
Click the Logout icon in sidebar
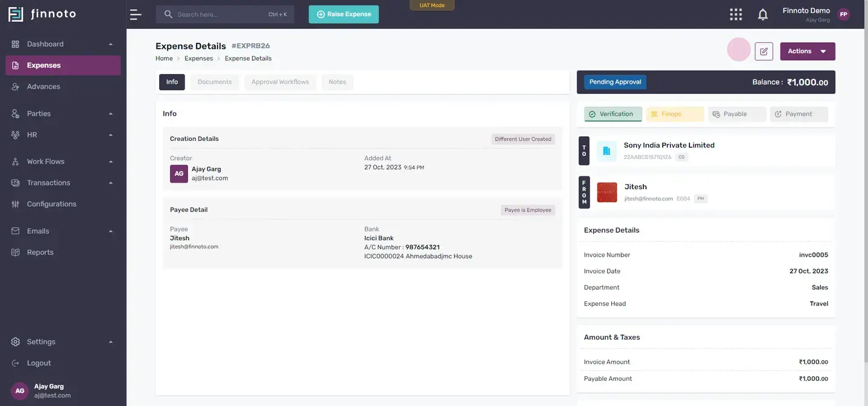[16, 363]
